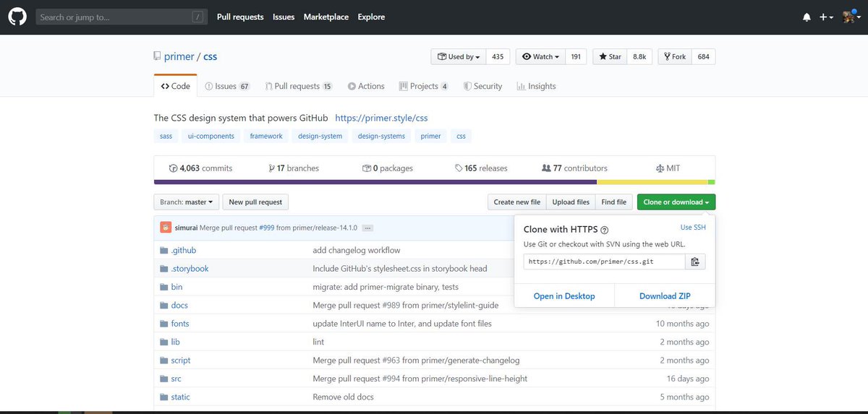Open the Branch: master dropdown

point(186,202)
